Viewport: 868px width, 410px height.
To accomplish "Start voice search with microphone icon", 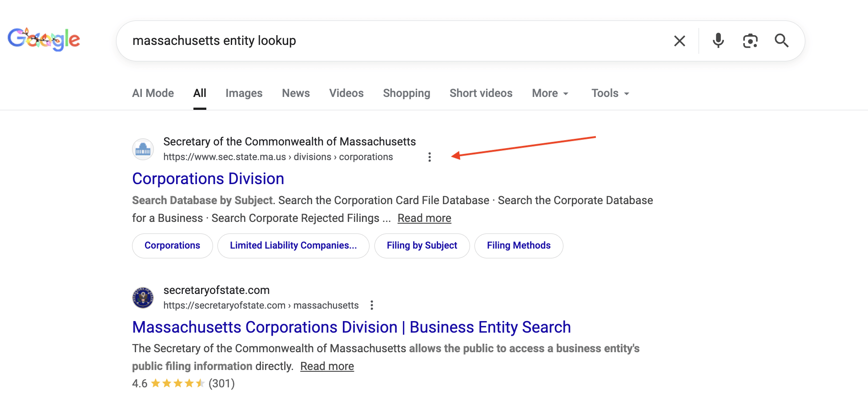I will (x=718, y=41).
